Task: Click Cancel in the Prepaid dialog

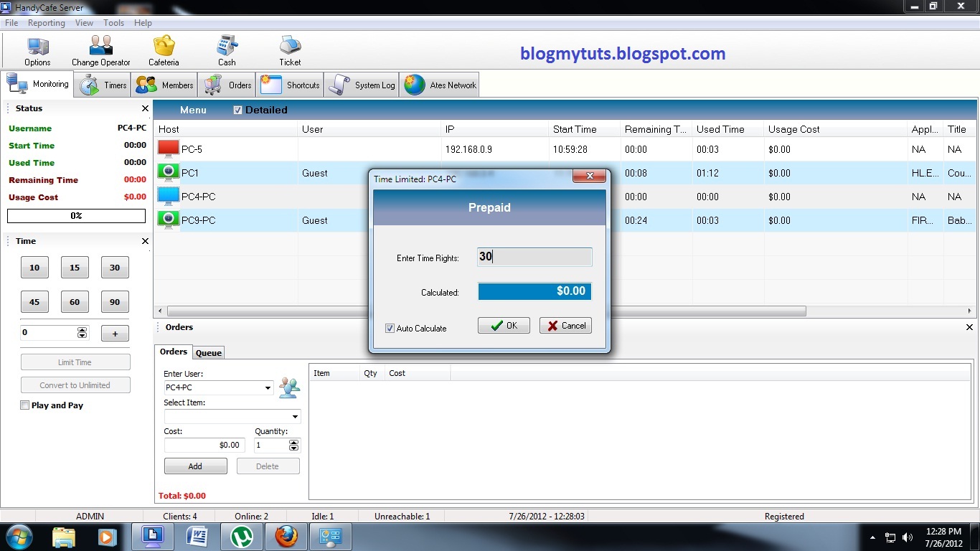Action: (565, 326)
